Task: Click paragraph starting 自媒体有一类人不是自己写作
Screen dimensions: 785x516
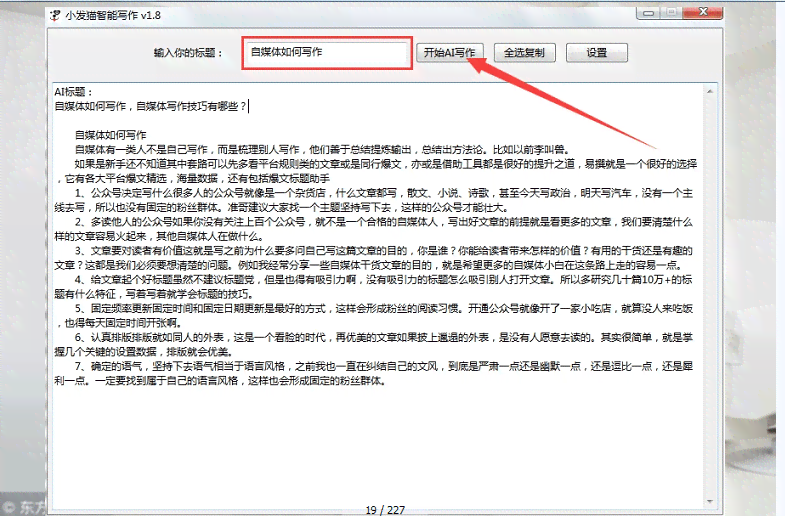Action: 322,150
